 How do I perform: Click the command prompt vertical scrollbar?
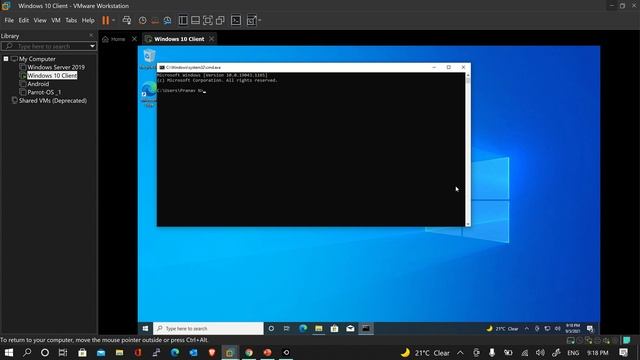[x=468, y=149]
